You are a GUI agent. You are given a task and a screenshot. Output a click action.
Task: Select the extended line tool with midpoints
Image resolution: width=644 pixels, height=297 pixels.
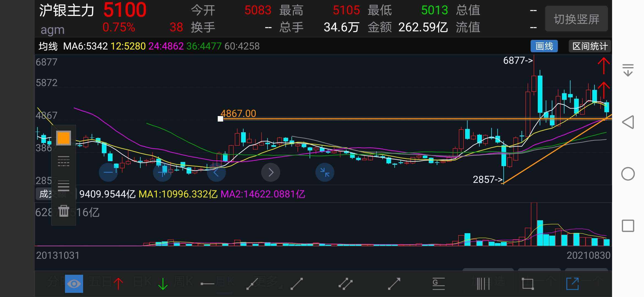252,284
